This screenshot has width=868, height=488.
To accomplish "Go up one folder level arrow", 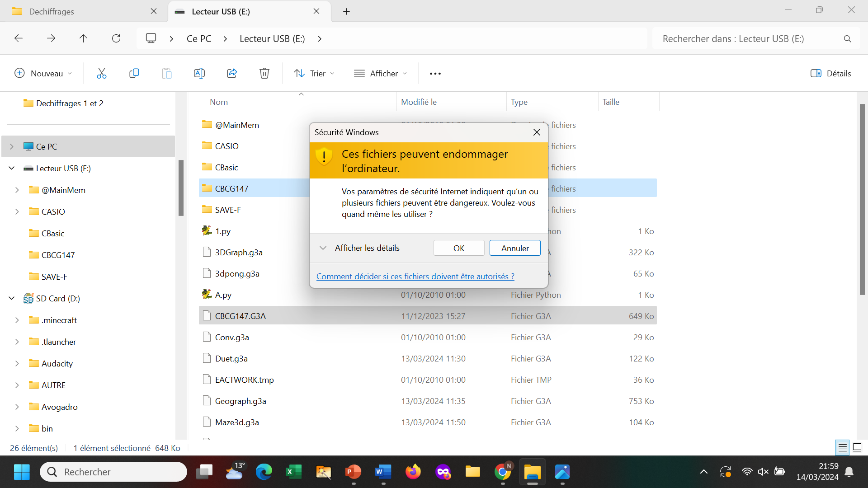I will [x=83, y=38].
